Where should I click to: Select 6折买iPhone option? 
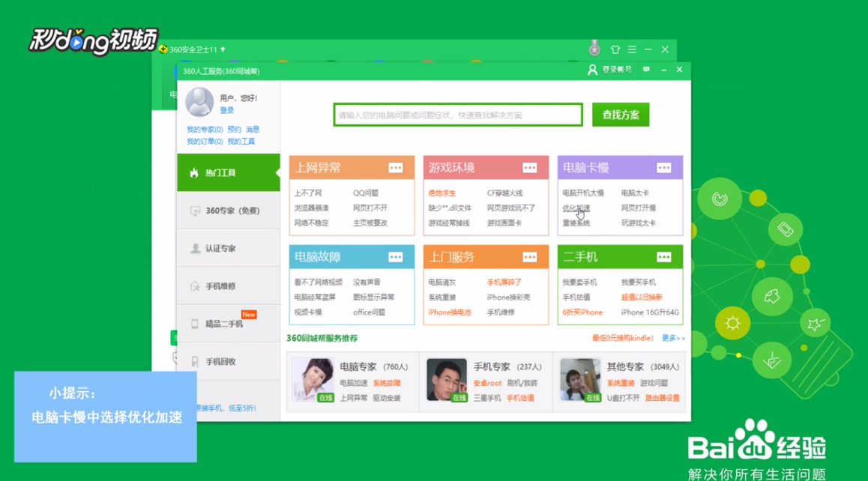[x=582, y=312]
